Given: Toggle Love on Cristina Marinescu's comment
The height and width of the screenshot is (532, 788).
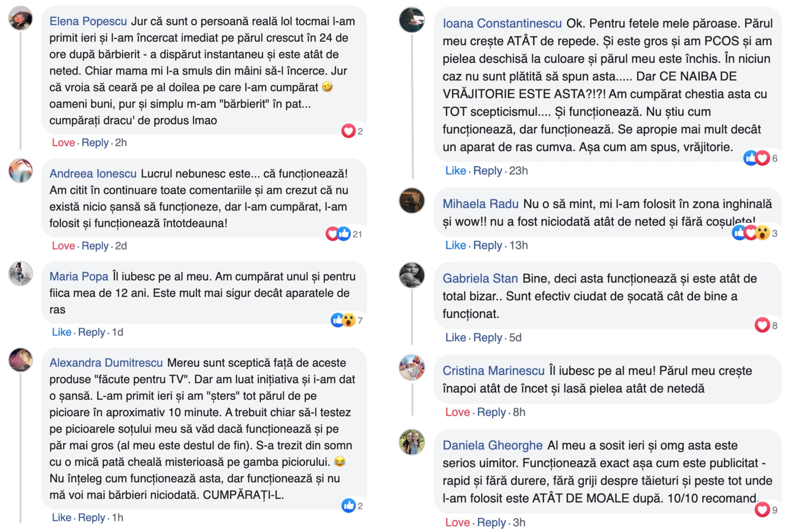Looking at the screenshot, I should pos(457,412).
